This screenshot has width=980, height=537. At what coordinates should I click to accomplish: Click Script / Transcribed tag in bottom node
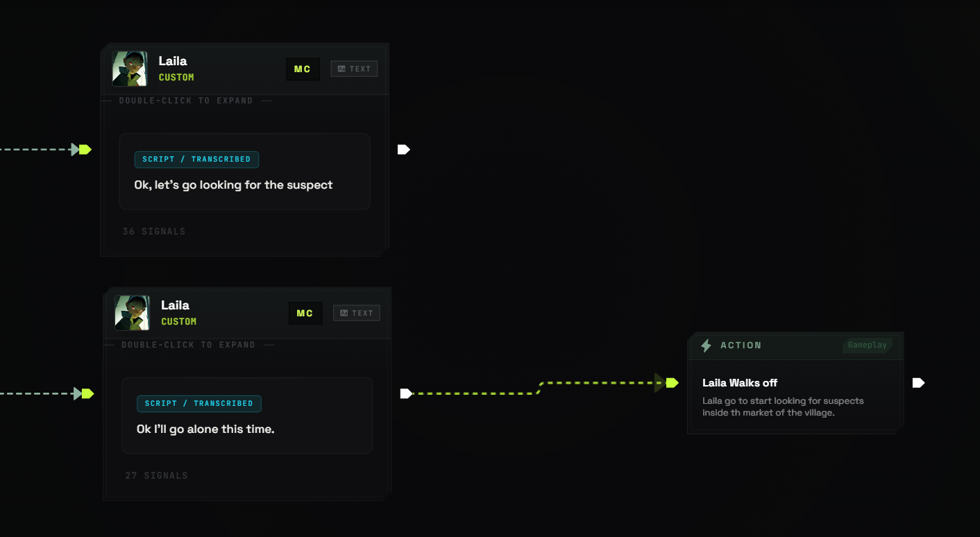pos(199,404)
